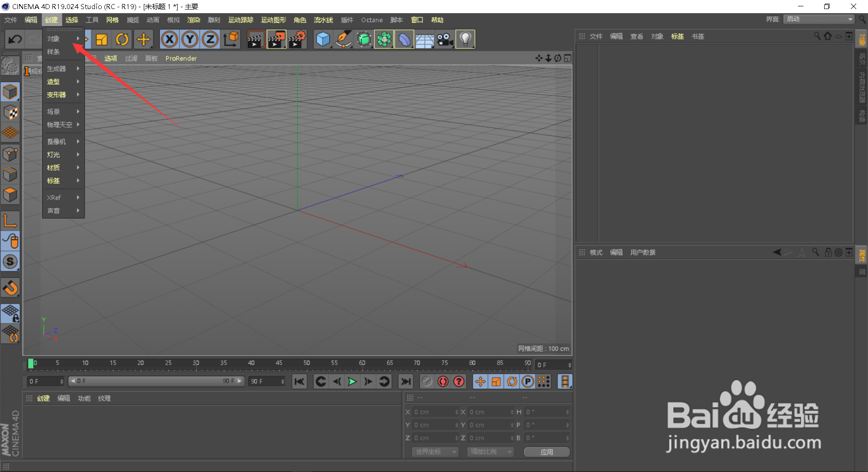Add a Subdivision Surface generator
868x472 pixels.
(364, 39)
